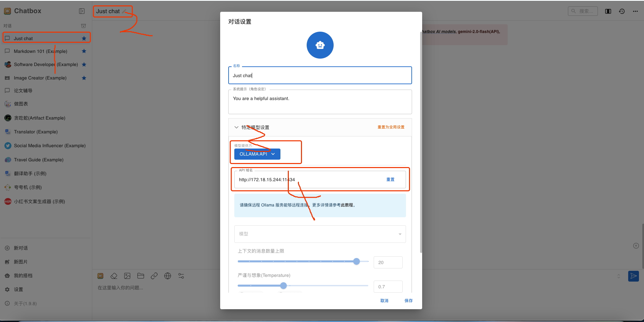
Task: Open 论文辅导 conversation
Action: 46,91
